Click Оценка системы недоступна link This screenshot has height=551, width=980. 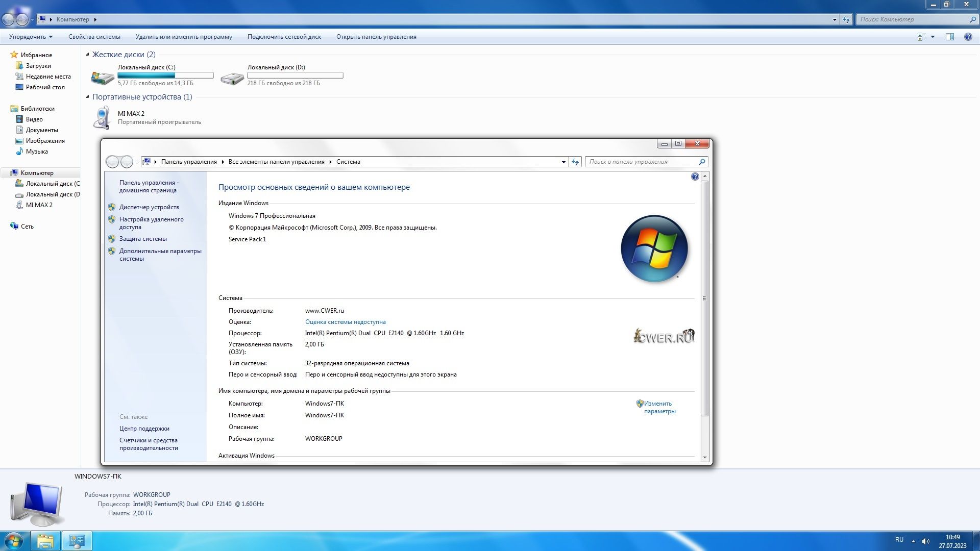(x=345, y=322)
